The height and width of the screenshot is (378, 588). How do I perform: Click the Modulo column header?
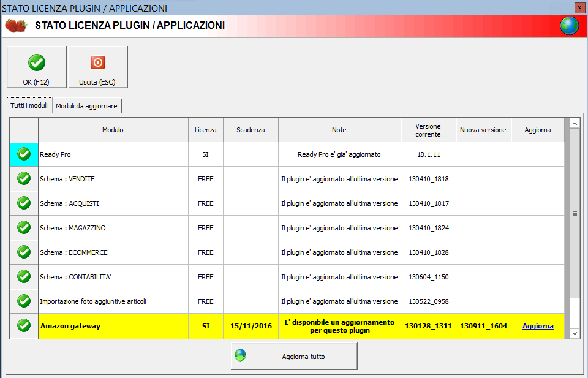coord(113,130)
